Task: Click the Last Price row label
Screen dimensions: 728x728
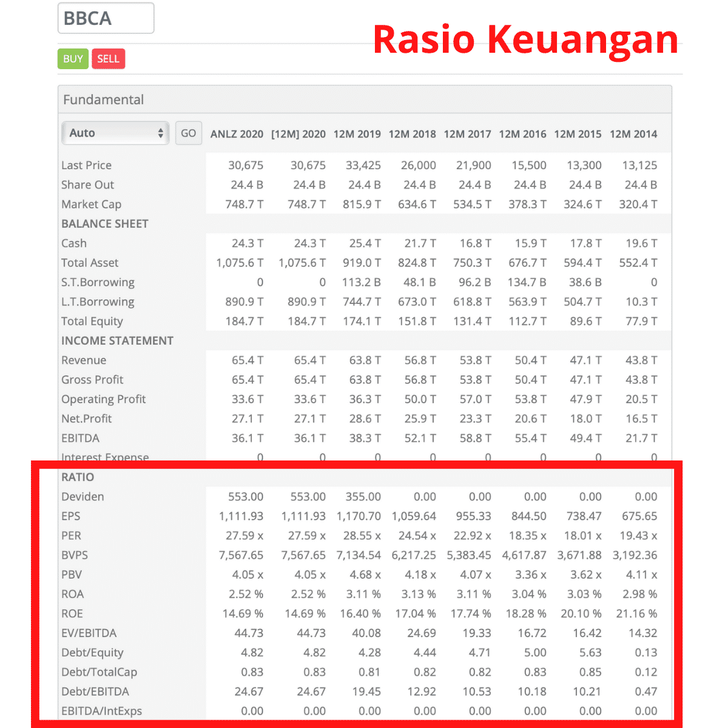Action: (x=86, y=165)
